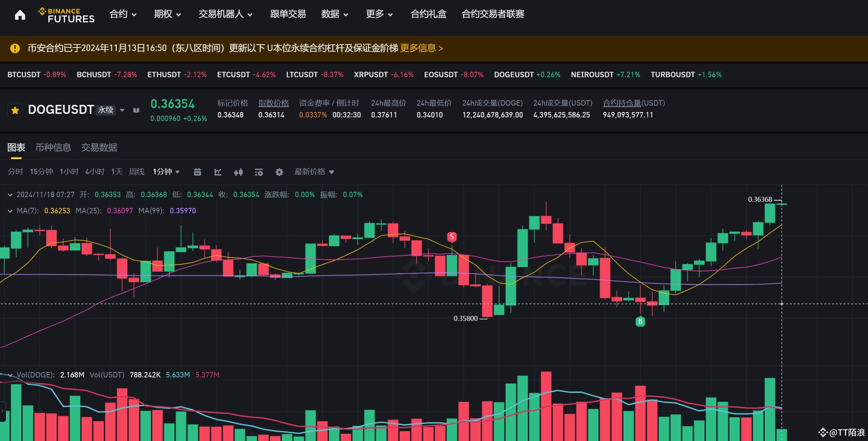
Task: Open the contract info book icon
Action: point(136,110)
